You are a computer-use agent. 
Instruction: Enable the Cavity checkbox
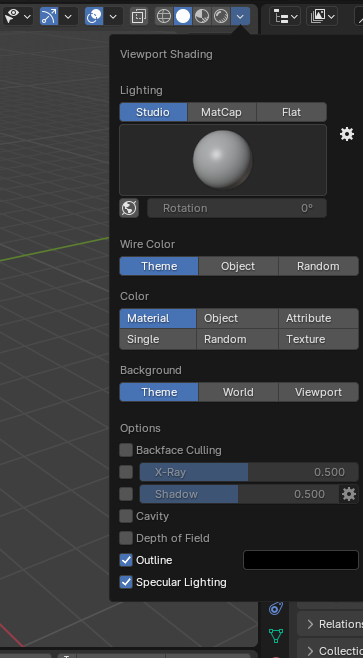126,516
